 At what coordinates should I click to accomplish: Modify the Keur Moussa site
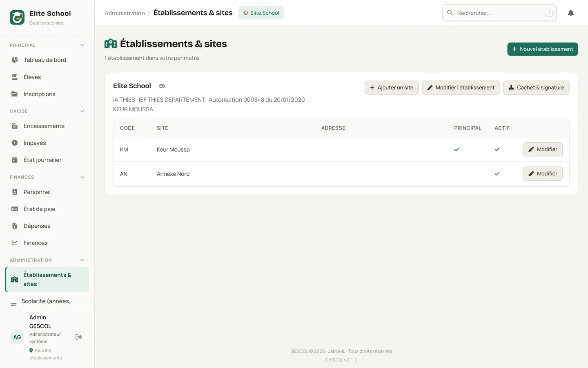pos(543,149)
